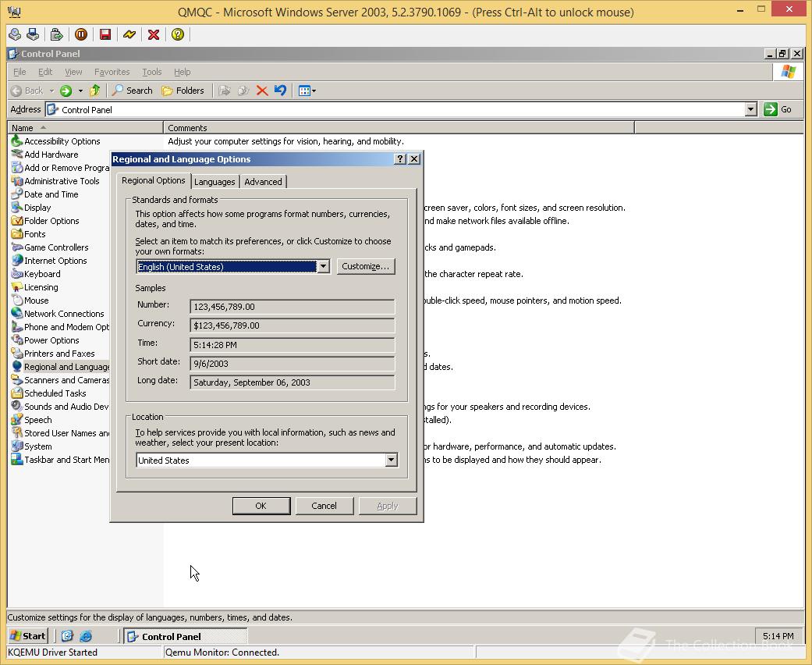This screenshot has height=665, width=812.
Task: Open the Forward history dropdown arrow
Action: point(80,91)
